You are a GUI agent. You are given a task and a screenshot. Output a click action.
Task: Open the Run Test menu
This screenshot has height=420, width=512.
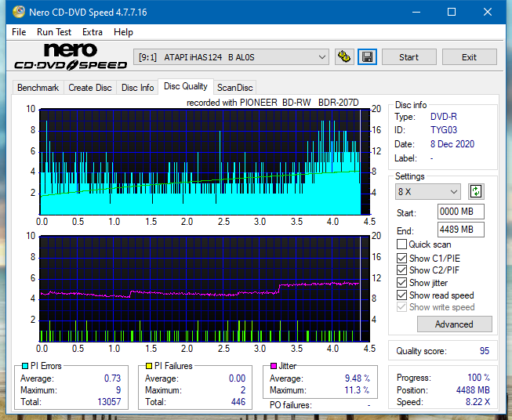(54, 32)
